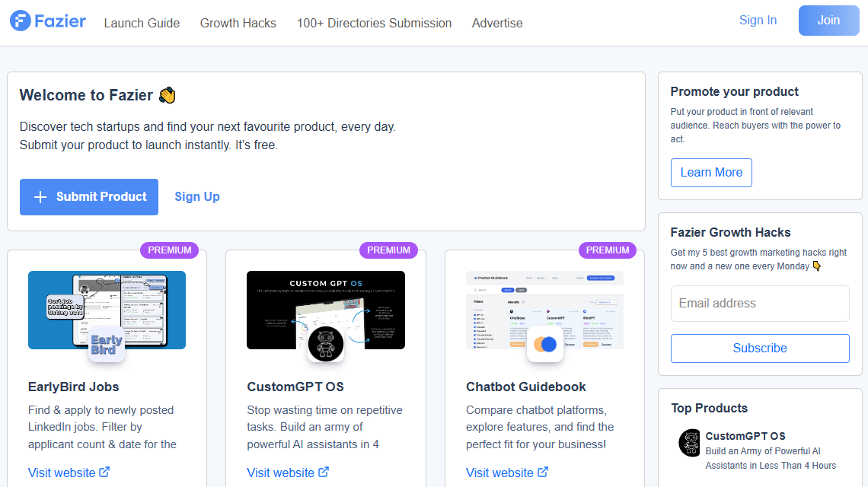
Task: Click the PREMIUM badge on Chatbot Guidebook
Action: point(608,250)
